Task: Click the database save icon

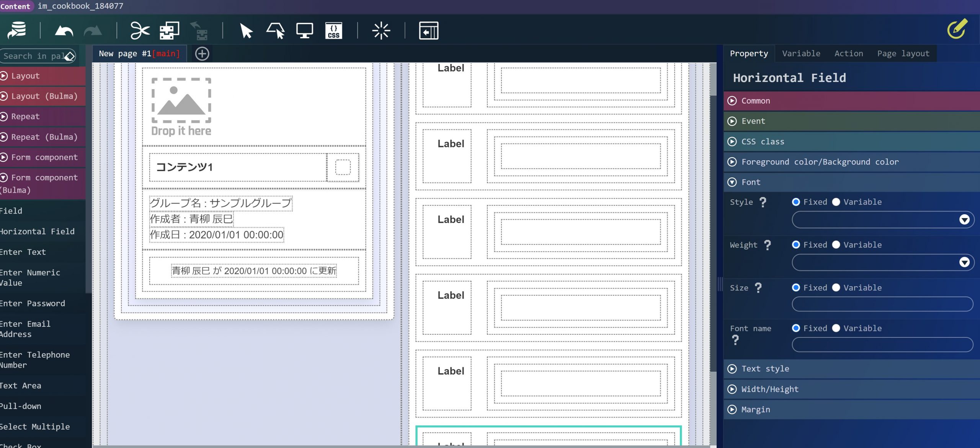Action: [16, 31]
